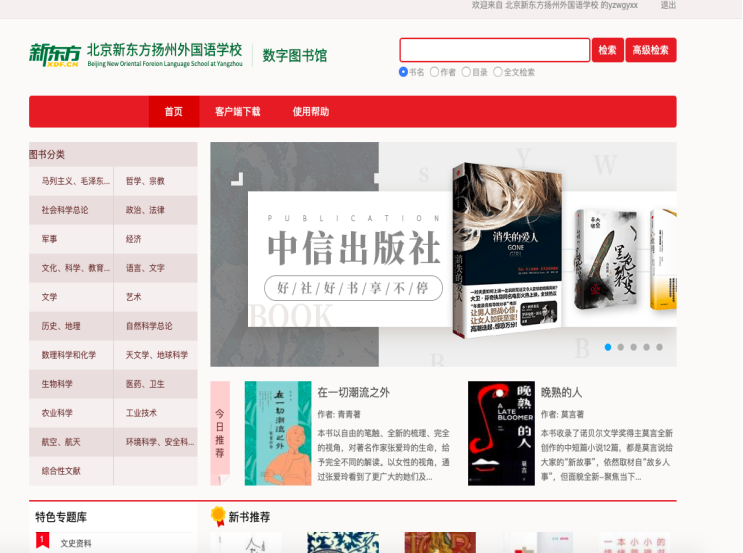Open 文史资料 in 特色专题库
Viewport: 743px width, 553px height.
click(x=76, y=544)
